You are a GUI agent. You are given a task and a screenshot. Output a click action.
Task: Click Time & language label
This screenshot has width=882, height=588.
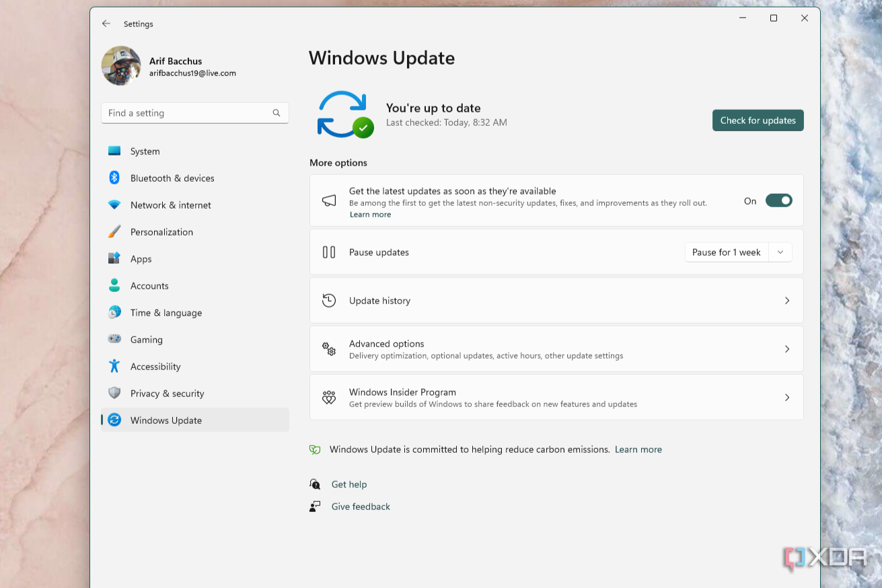[166, 313]
